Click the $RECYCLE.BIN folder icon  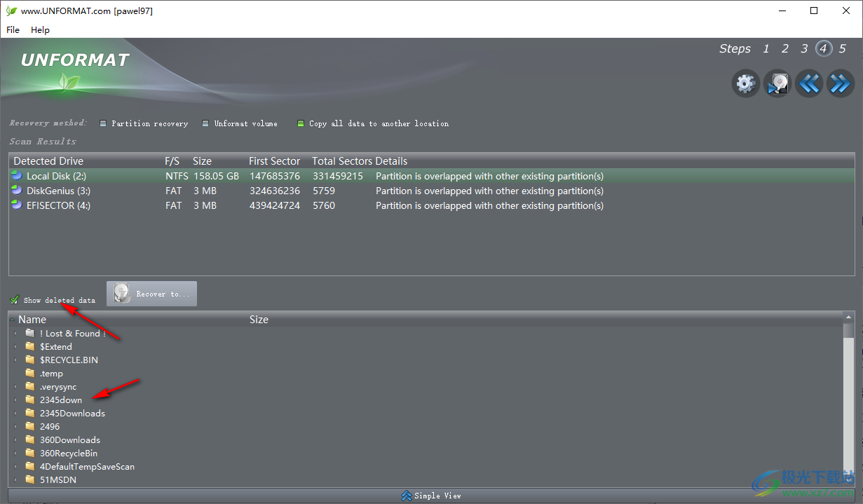pyautogui.click(x=29, y=360)
